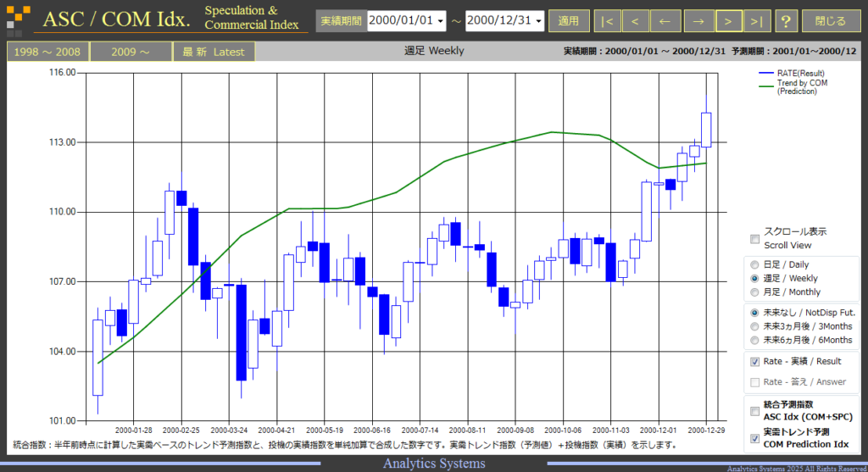868x472 pixels.
Task: Switch to the 最新 Latest tab
Action: tap(213, 52)
